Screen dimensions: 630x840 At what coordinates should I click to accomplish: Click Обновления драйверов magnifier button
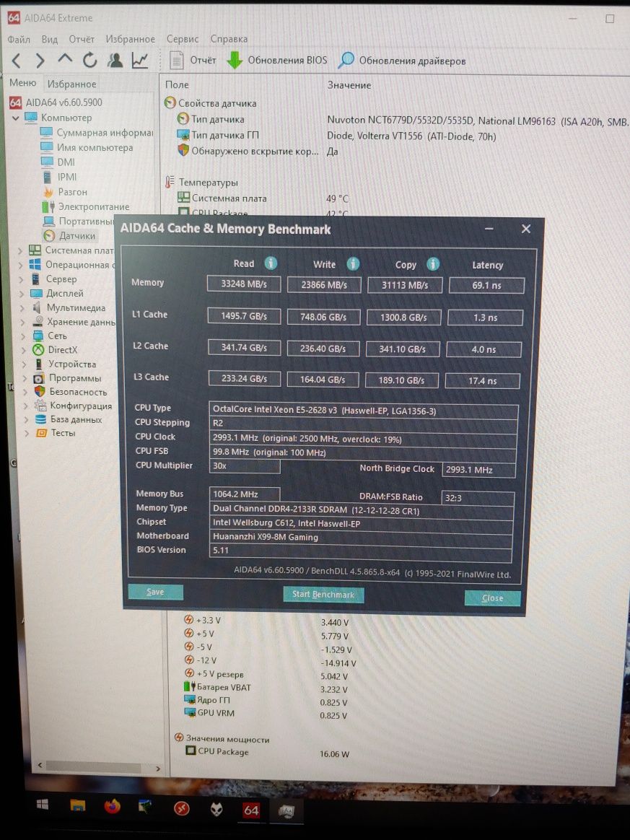pyautogui.click(x=401, y=61)
